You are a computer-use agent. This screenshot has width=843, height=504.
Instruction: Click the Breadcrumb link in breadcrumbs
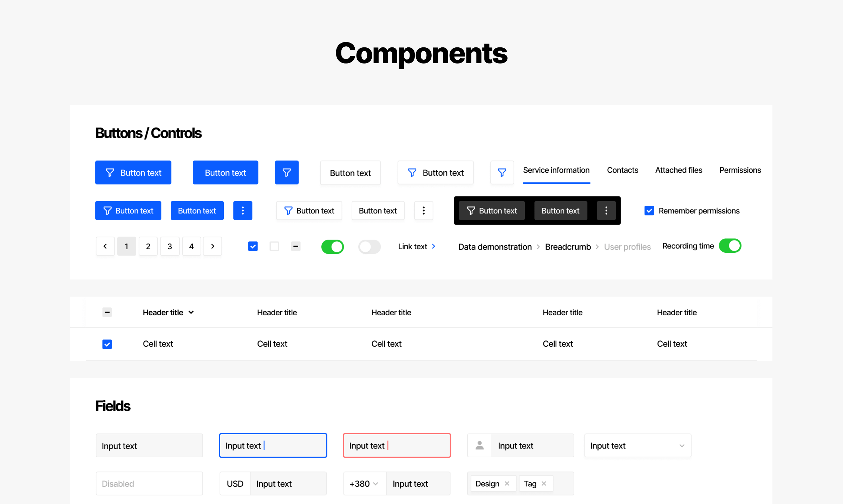[x=568, y=247]
